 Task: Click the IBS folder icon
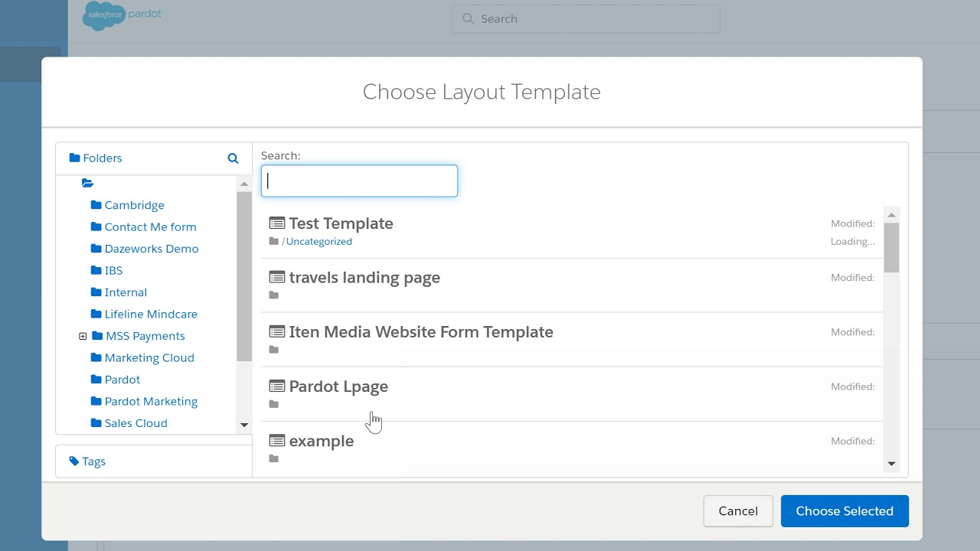coord(96,270)
